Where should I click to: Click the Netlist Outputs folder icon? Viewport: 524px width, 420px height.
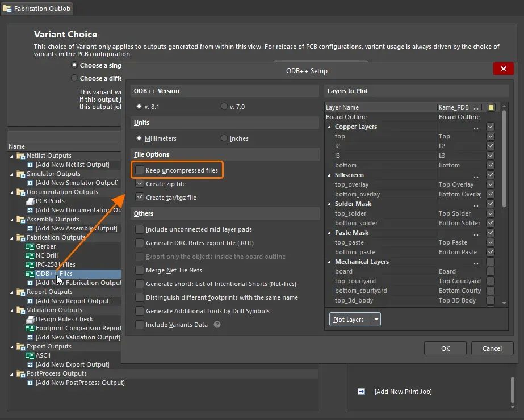point(20,156)
